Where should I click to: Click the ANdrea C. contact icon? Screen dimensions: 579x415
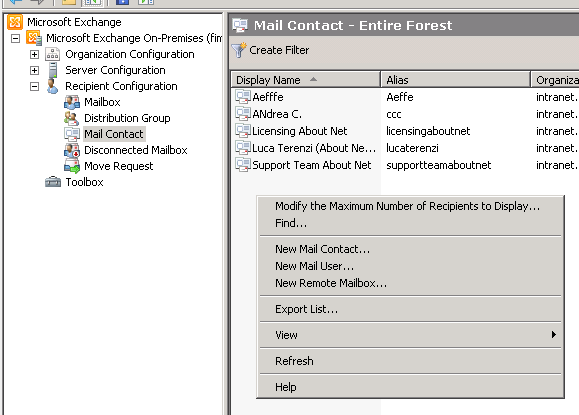pos(243,114)
